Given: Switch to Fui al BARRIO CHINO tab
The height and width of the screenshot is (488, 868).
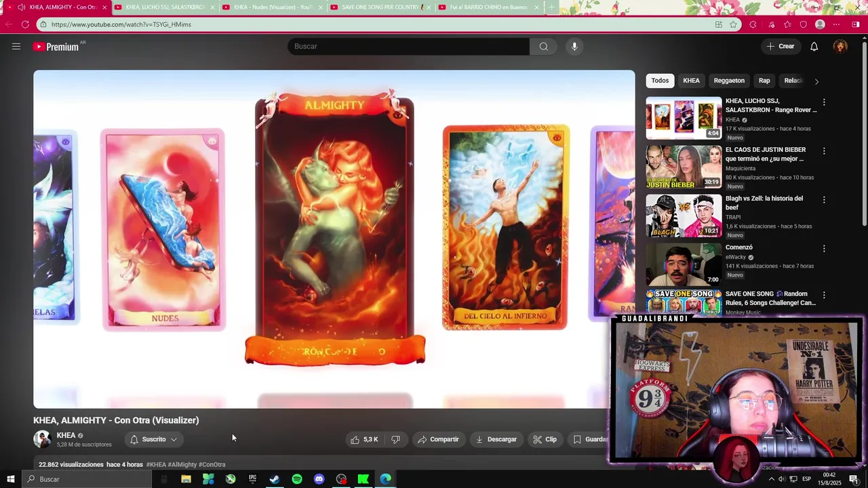Looking at the screenshot, I should 488,7.
